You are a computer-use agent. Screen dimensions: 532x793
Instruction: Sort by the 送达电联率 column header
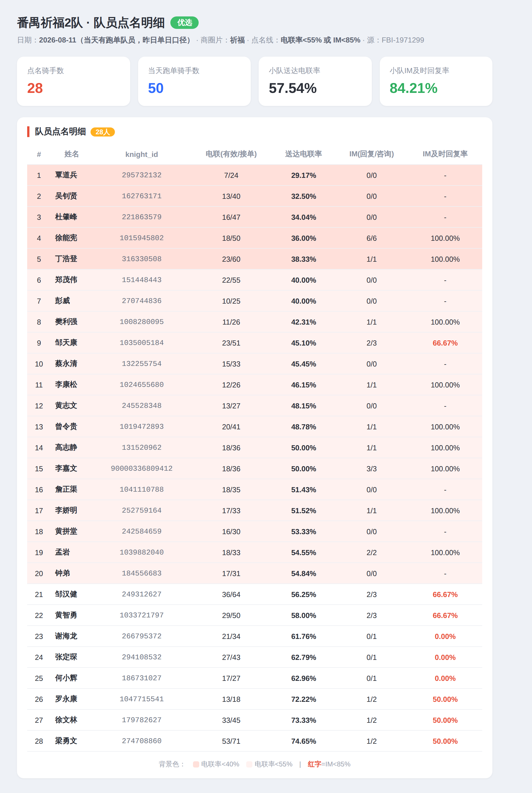coord(303,154)
